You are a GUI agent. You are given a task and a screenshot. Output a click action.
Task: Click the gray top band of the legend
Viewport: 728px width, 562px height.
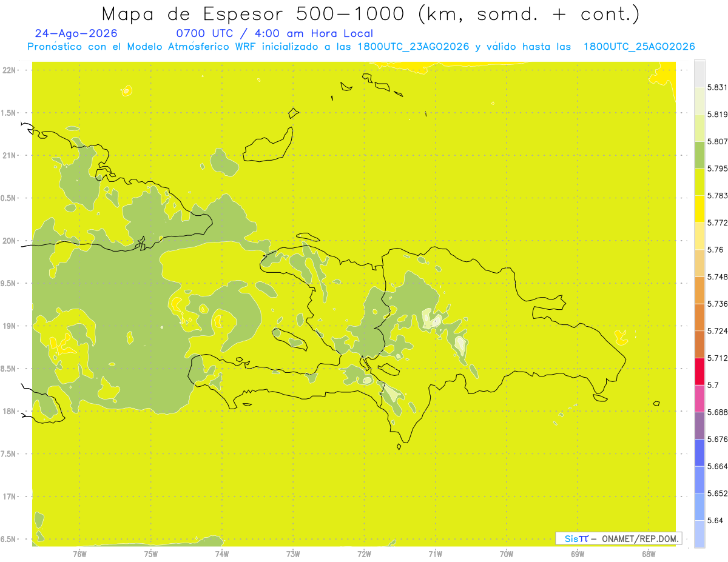click(x=699, y=73)
